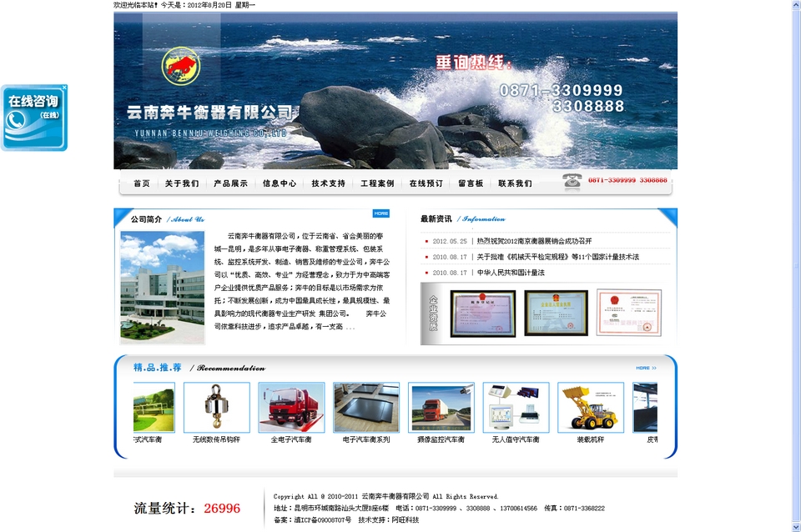Click the 公司简介 section heading

tap(146, 219)
